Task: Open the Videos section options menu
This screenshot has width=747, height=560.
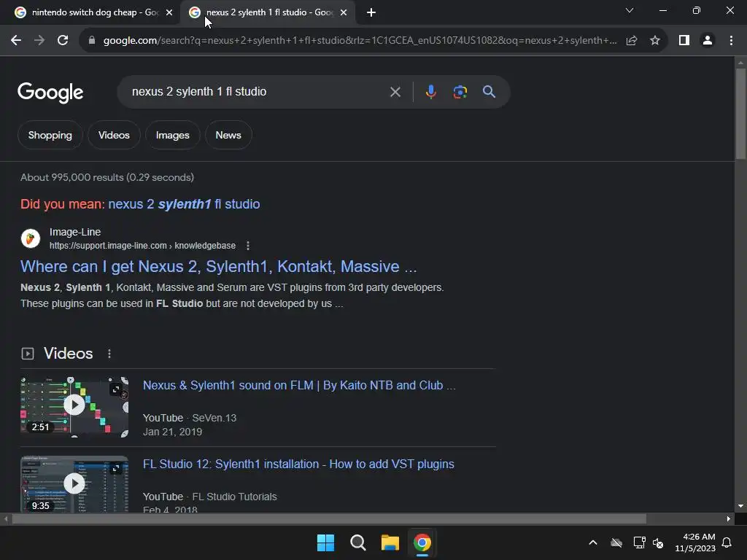Action: tap(109, 354)
